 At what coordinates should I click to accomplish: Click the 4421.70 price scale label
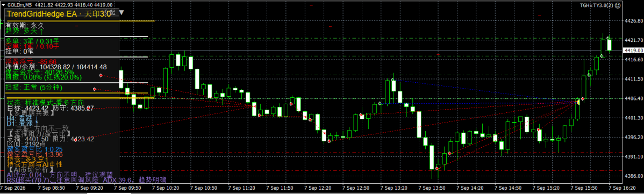[x=633, y=40]
